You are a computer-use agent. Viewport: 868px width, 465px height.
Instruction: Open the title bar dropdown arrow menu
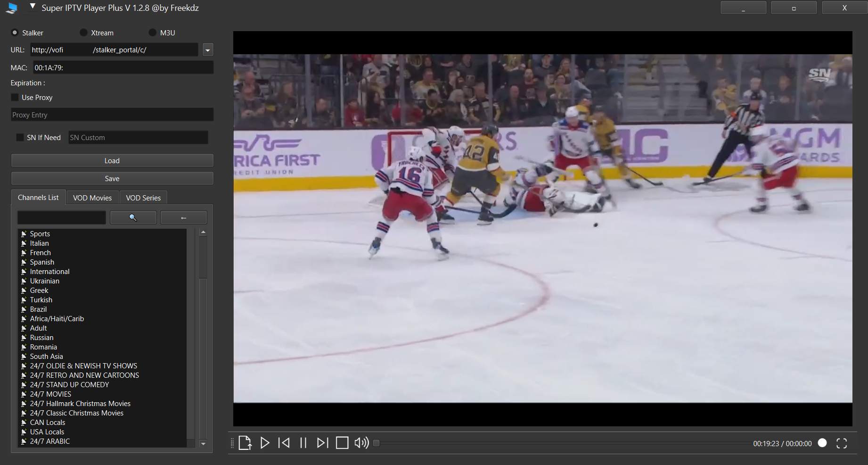pos(33,7)
